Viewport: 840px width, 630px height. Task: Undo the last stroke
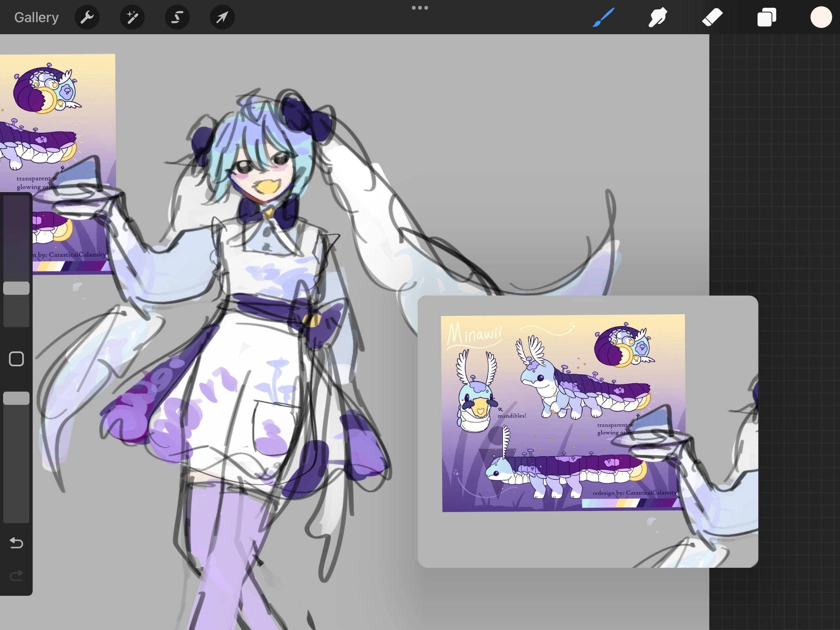16,542
